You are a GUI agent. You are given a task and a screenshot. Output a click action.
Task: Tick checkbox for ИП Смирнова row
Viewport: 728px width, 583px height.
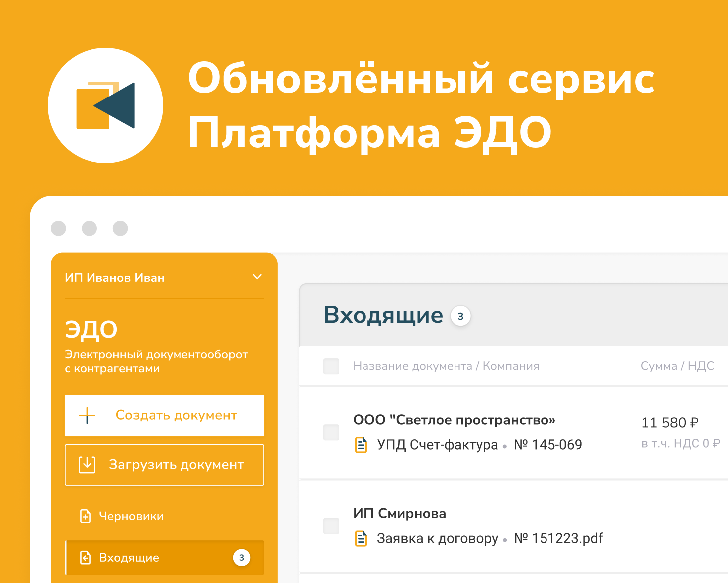331,526
